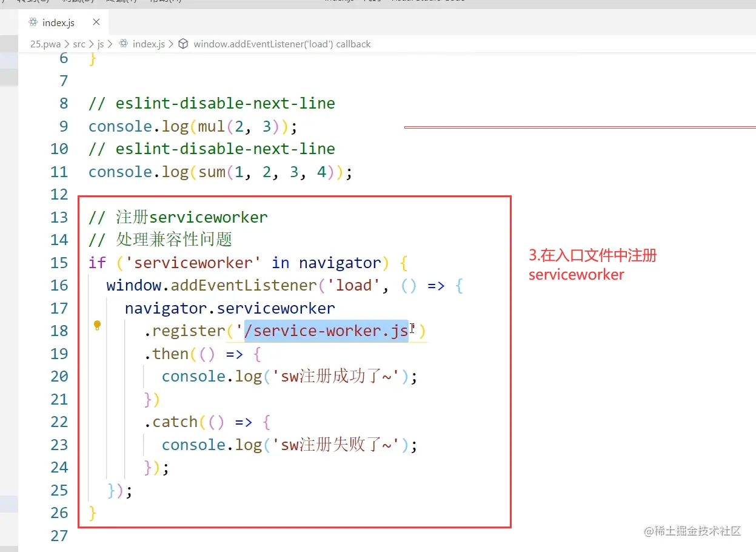Click the if ('serviceworker' in navigator) line

point(249,263)
